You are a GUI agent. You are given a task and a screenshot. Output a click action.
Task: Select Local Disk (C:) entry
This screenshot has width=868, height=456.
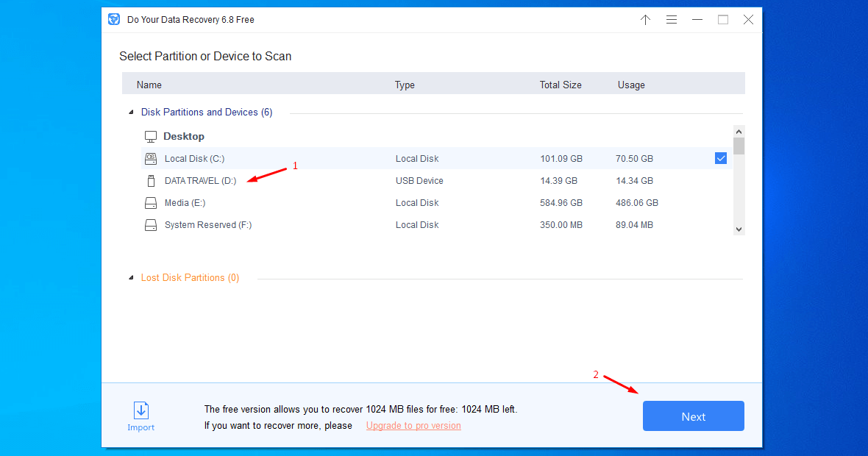[x=435, y=158]
